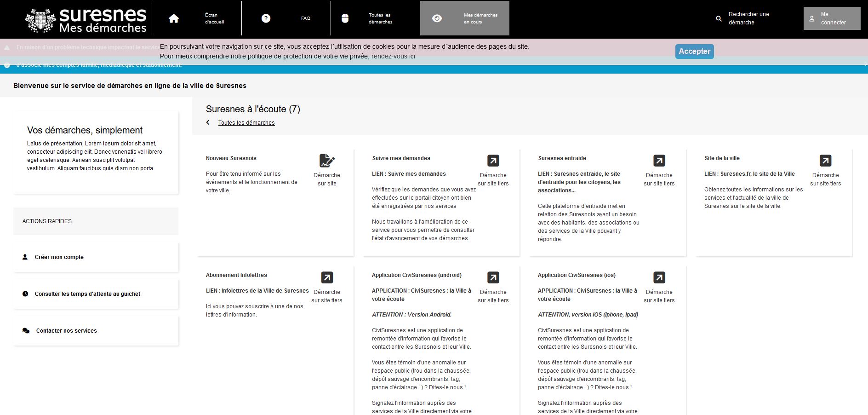Open the Écran d'accueil menu item
Screen dimensions: 868x415
(213, 18)
